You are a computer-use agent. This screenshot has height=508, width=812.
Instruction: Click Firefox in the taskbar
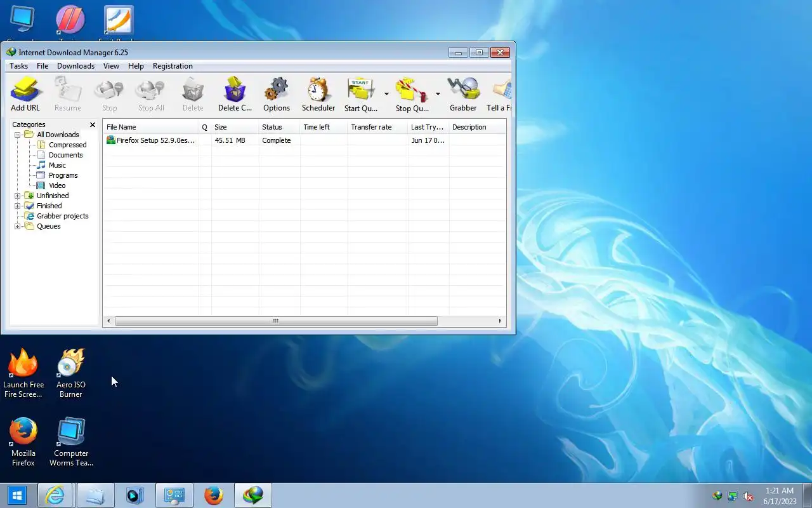coord(214,495)
